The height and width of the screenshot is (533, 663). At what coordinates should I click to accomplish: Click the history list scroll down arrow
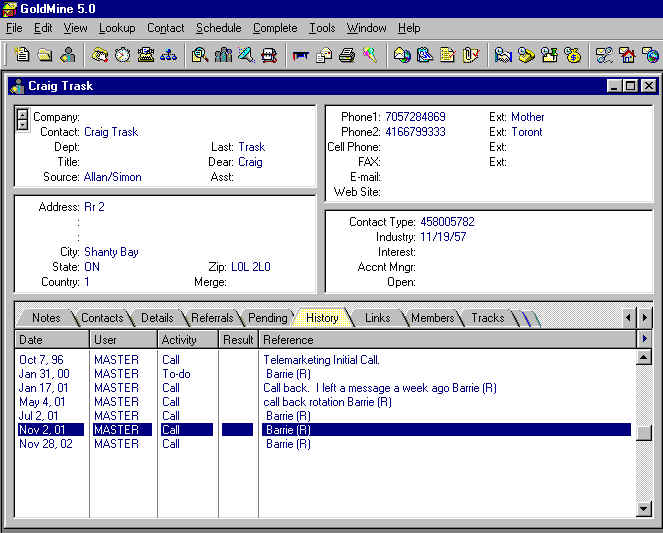(x=644, y=508)
